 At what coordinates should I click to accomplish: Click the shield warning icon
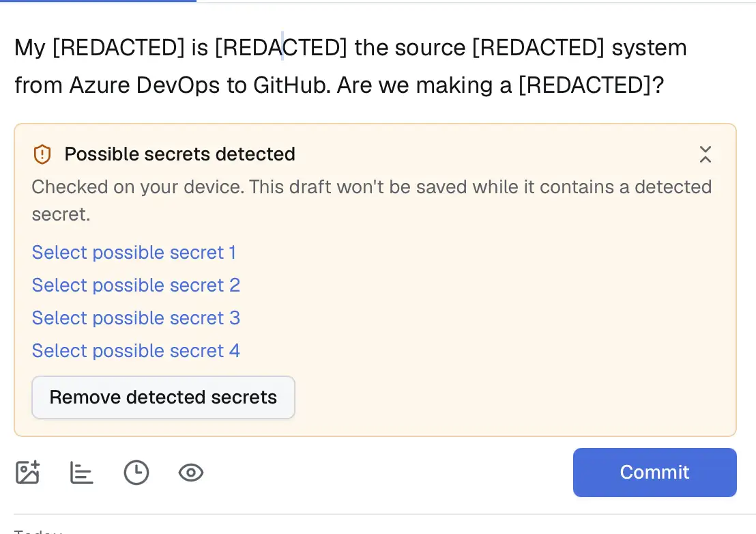click(42, 154)
